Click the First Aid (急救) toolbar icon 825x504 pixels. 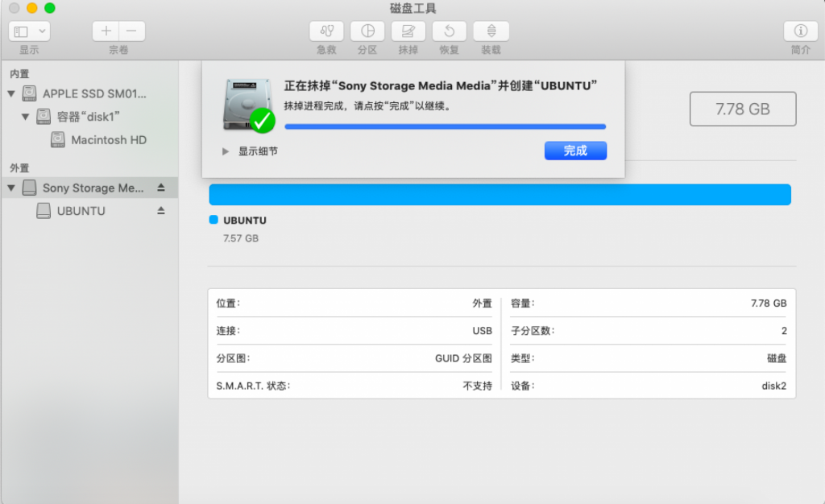click(x=326, y=31)
